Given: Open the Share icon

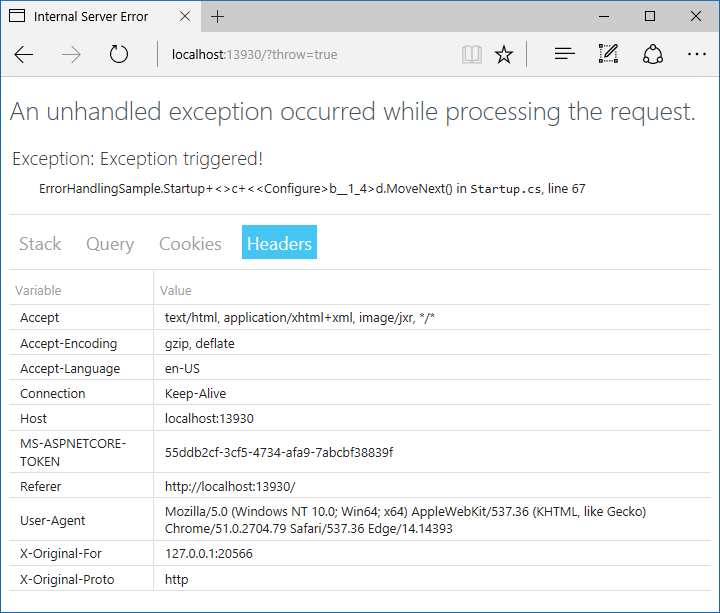Looking at the screenshot, I should [653, 54].
